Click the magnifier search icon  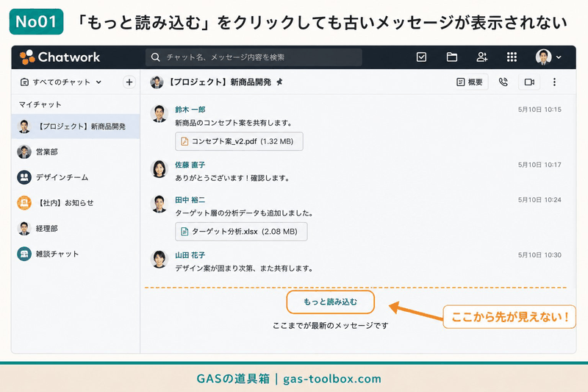click(x=155, y=57)
